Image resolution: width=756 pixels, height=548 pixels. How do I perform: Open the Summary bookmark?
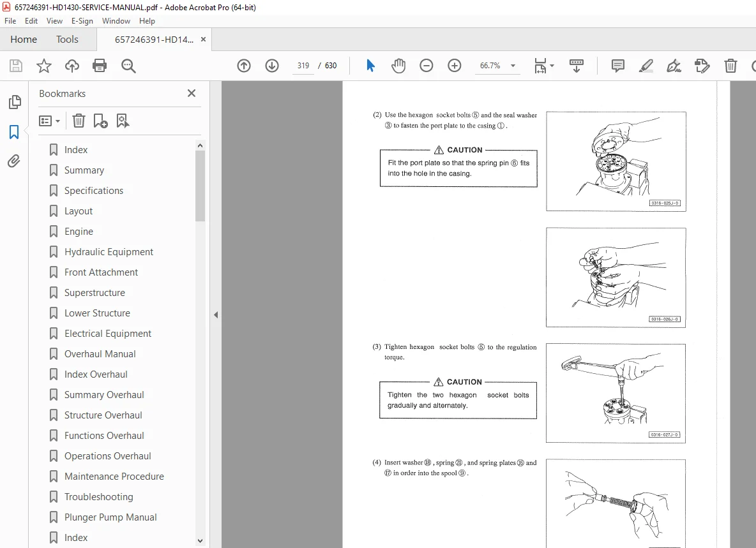tap(84, 170)
